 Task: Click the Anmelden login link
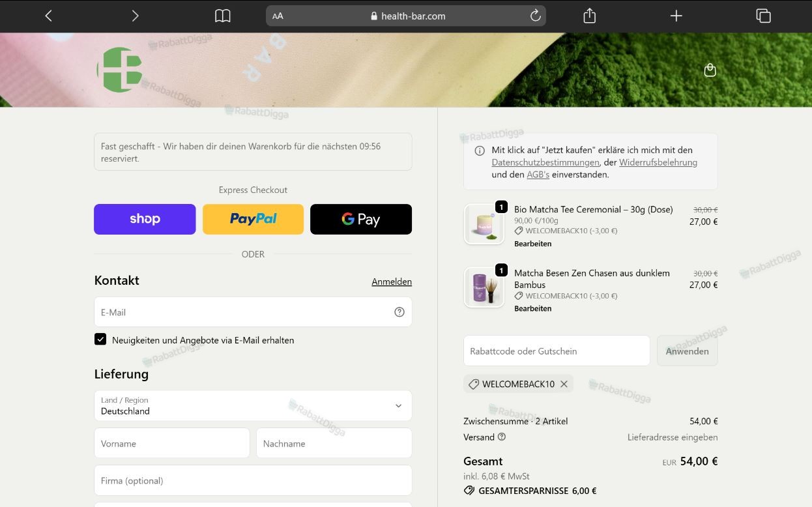392,282
